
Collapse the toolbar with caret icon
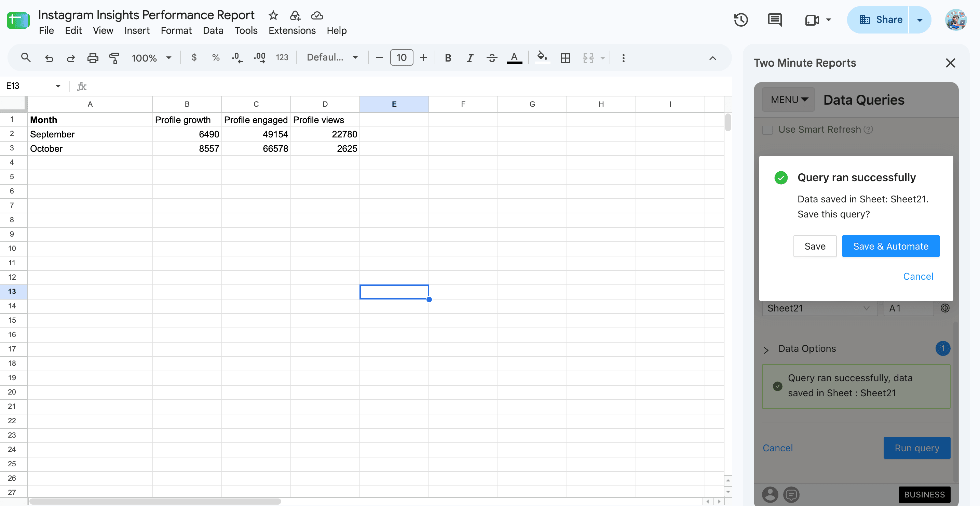point(712,58)
